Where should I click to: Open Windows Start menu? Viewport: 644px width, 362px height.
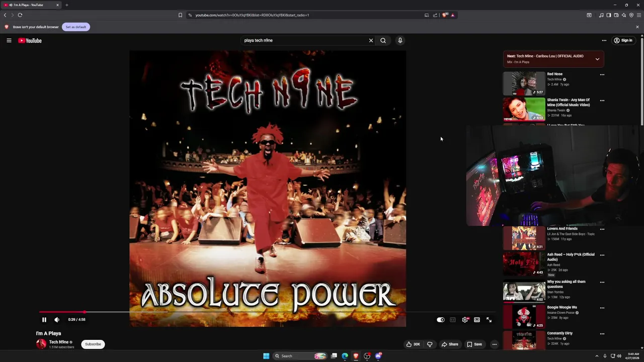coord(266,356)
